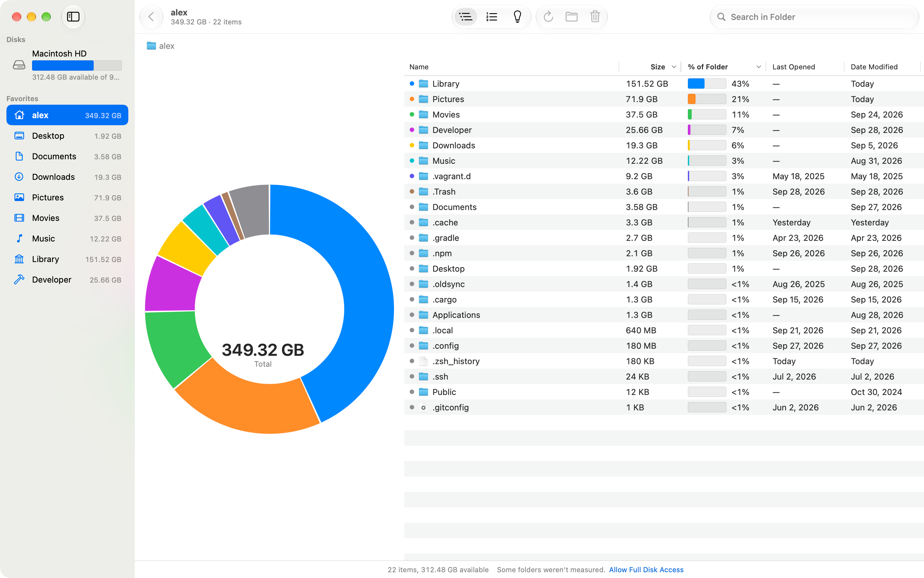Sort by Last Opened column header
The height and width of the screenshot is (578, 924).
(793, 67)
